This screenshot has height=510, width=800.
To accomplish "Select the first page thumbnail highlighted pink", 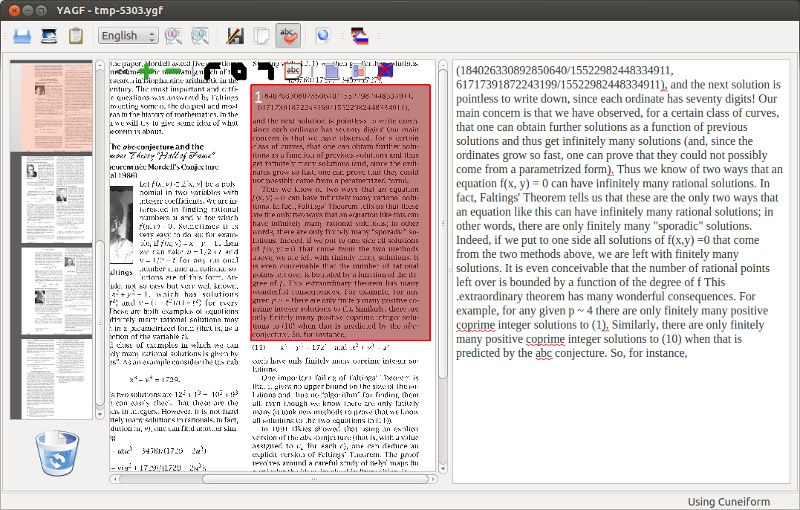I will [x=56, y=108].
